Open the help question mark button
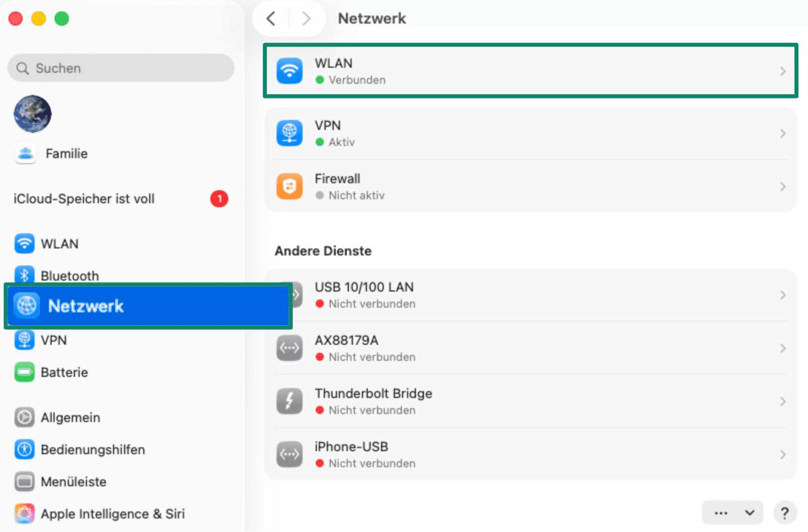 tap(785, 512)
